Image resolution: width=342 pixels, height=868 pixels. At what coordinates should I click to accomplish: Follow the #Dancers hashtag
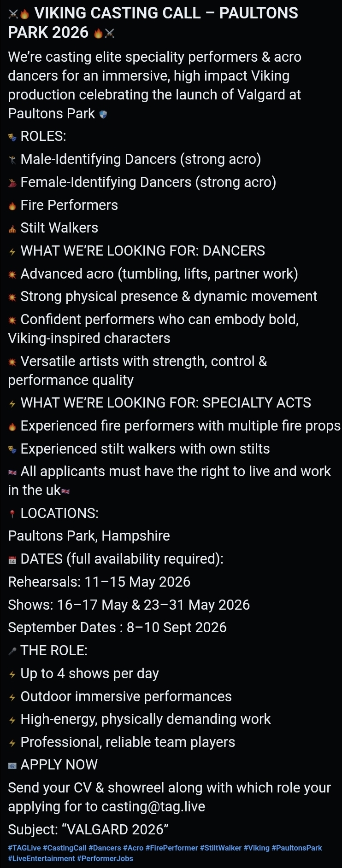click(x=105, y=848)
